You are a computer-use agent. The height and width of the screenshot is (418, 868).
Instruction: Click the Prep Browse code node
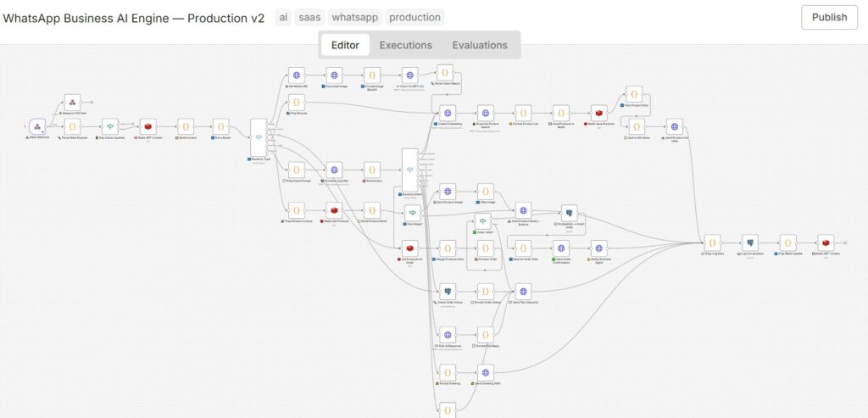click(x=296, y=103)
